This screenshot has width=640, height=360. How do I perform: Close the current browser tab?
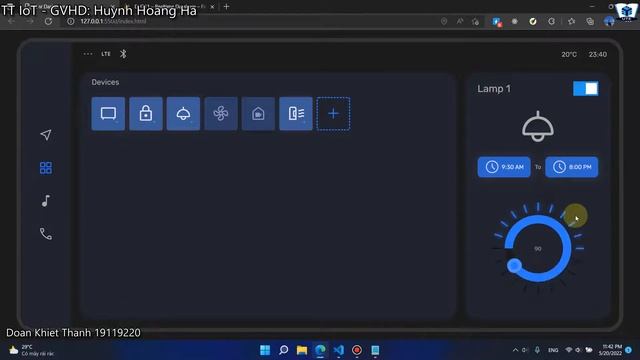[x=212, y=7]
